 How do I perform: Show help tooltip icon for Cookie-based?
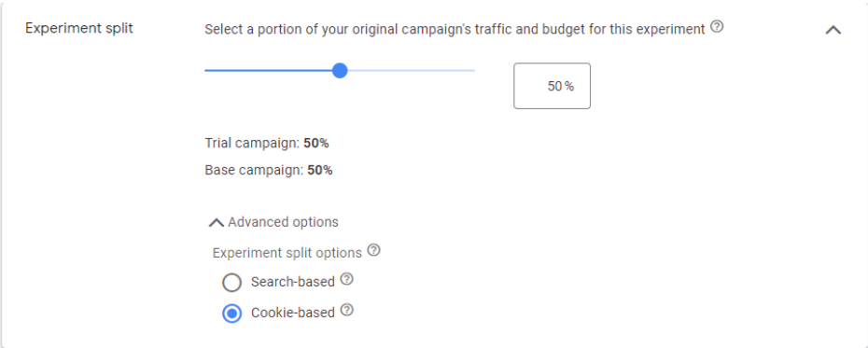point(346,311)
